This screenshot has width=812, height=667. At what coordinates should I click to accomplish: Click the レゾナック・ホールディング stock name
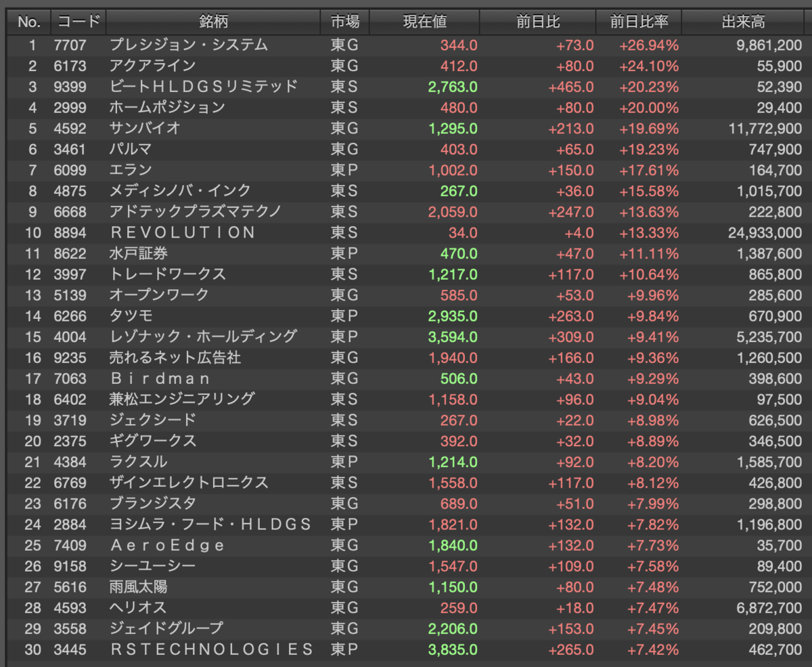click(203, 337)
